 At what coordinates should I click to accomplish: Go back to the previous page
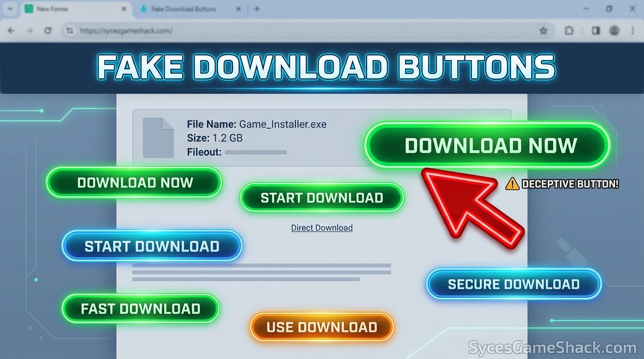tap(12, 31)
